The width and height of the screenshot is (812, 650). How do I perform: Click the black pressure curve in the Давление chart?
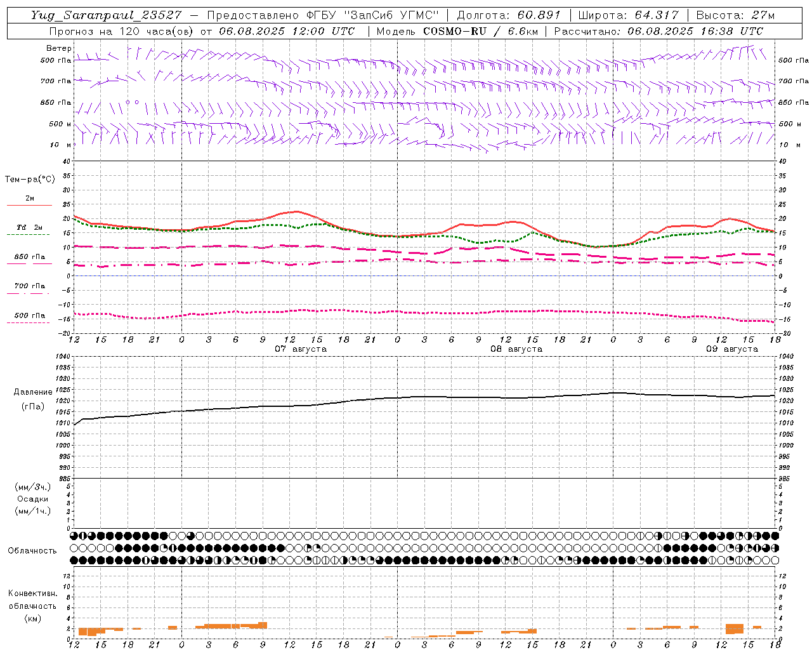(425, 398)
